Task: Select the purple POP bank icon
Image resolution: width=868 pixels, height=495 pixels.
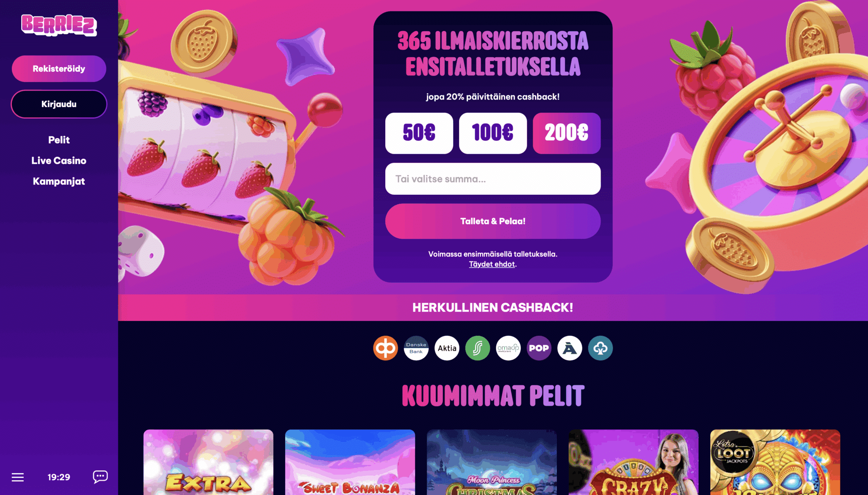Action: click(539, 348)
